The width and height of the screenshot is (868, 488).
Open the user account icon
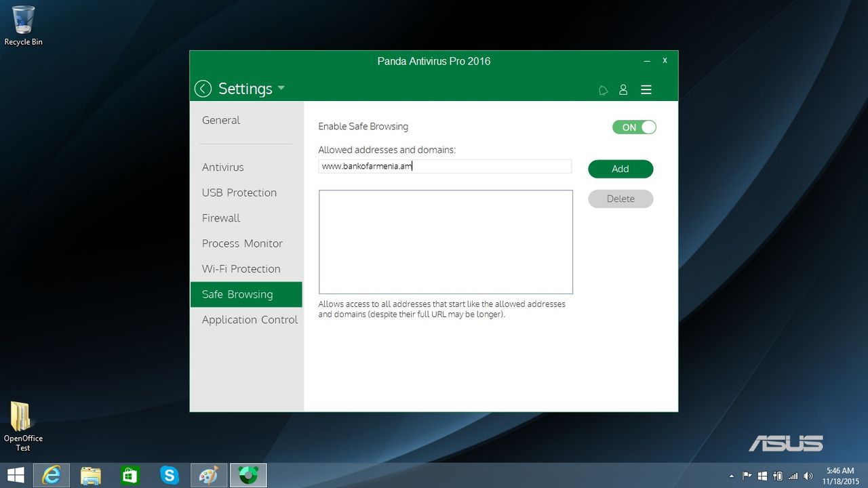[x=623, y=89]
